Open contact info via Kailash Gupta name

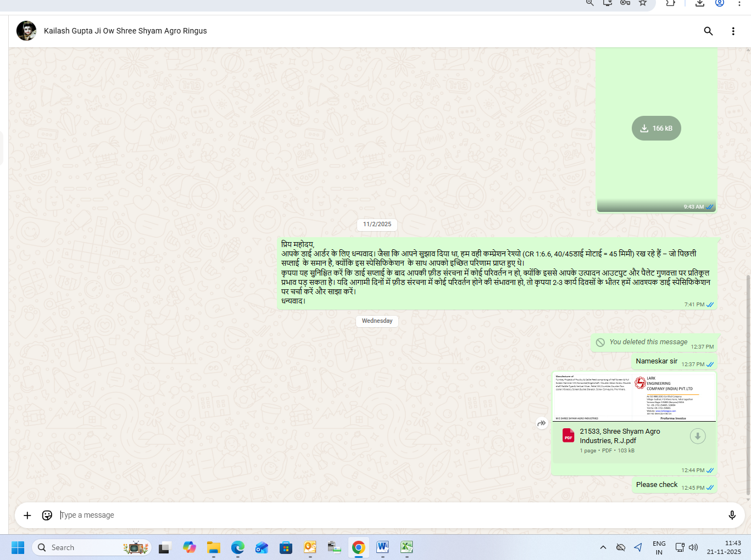[x=125, y=31]
